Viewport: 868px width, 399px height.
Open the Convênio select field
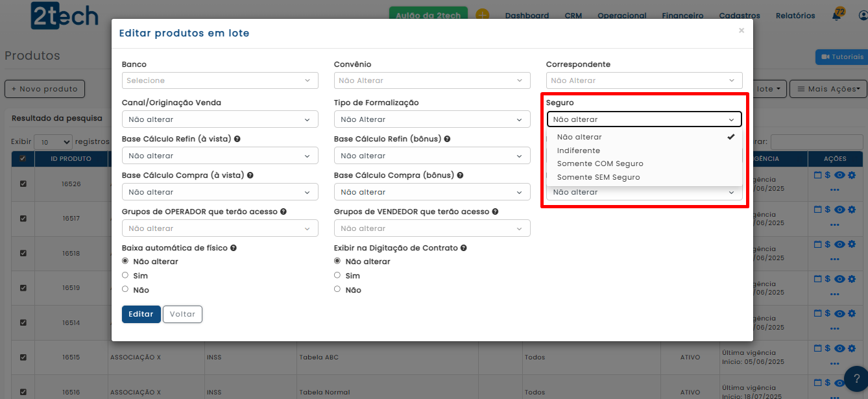pyautogui.click(x=431, y=80)
